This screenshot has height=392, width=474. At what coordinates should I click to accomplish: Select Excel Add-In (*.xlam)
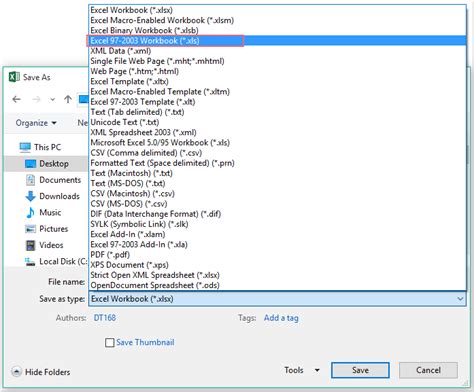[x=277, y=234]
